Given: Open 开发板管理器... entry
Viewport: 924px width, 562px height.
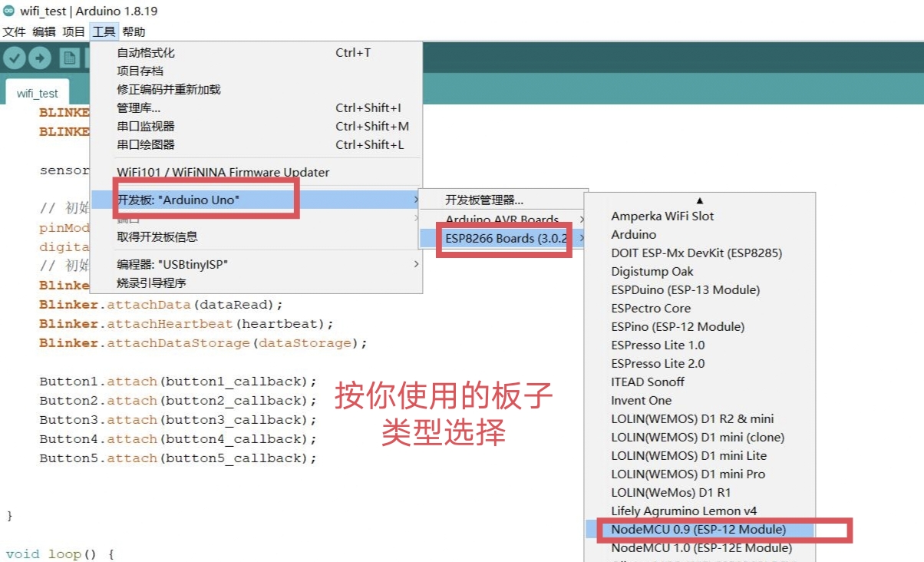Looking at the screenshot, I should (x=503, y=200).
